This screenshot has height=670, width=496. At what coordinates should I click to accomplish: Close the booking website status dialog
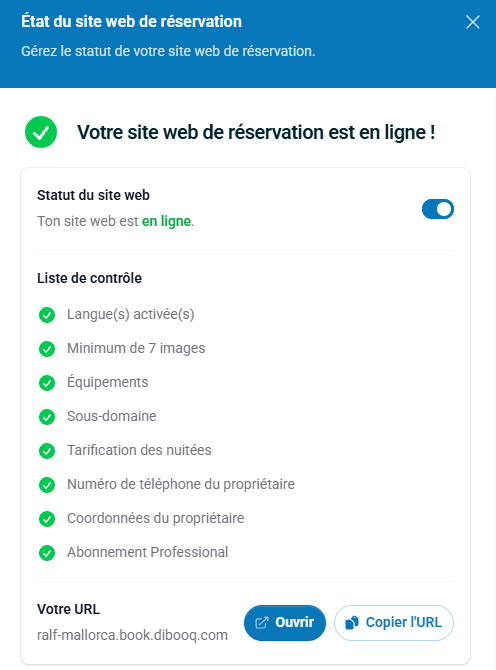click(473, 22)
